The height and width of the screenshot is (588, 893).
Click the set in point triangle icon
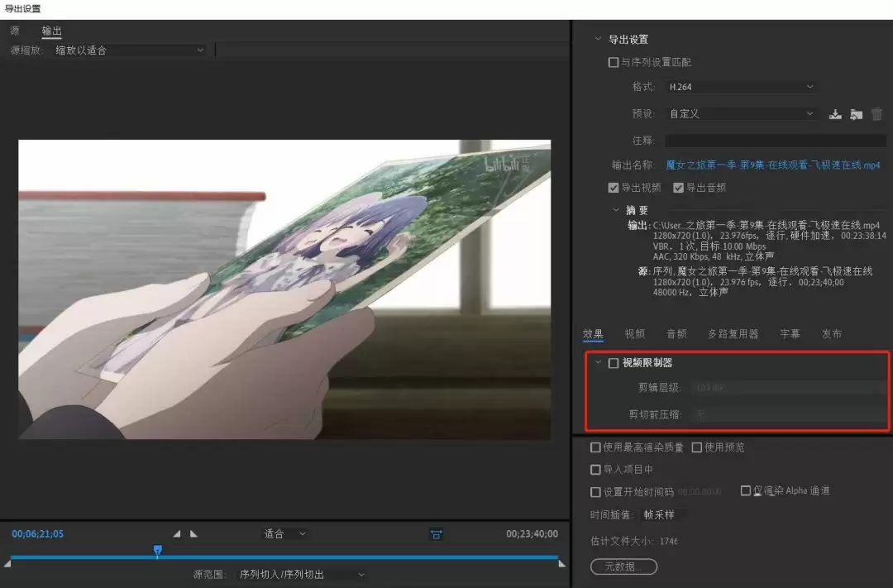[177, 534]
